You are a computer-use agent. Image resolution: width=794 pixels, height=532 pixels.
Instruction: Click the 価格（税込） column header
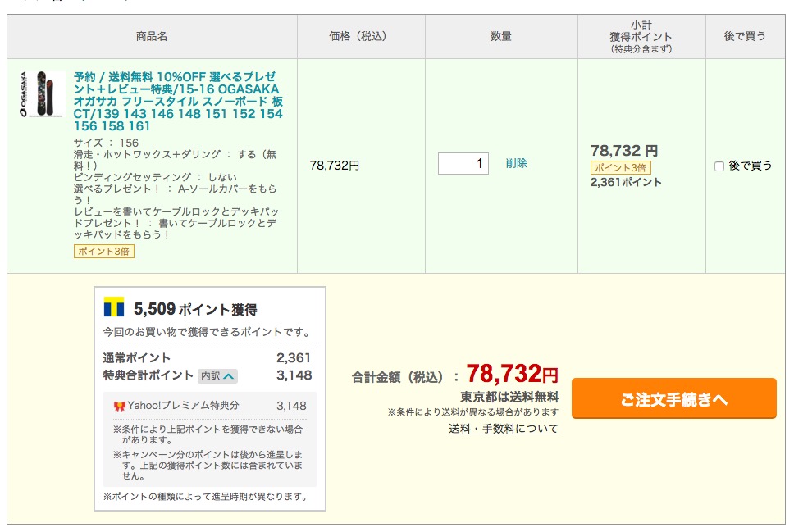coord(361,36)
